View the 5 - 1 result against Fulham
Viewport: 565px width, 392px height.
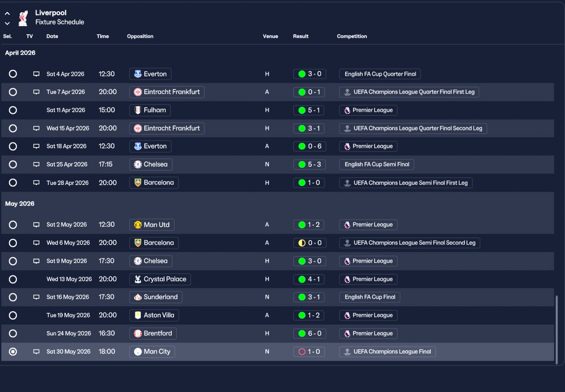point(309,110)
